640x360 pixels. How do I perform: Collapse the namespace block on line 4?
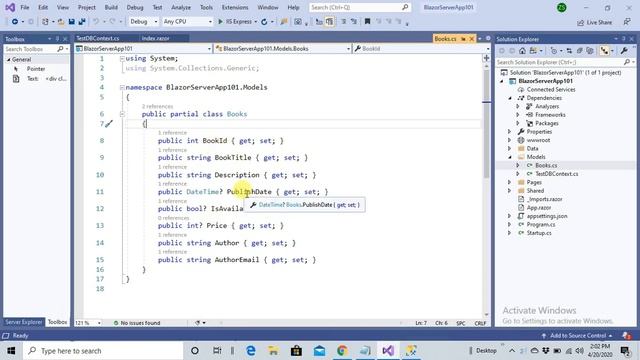[122, 87]
